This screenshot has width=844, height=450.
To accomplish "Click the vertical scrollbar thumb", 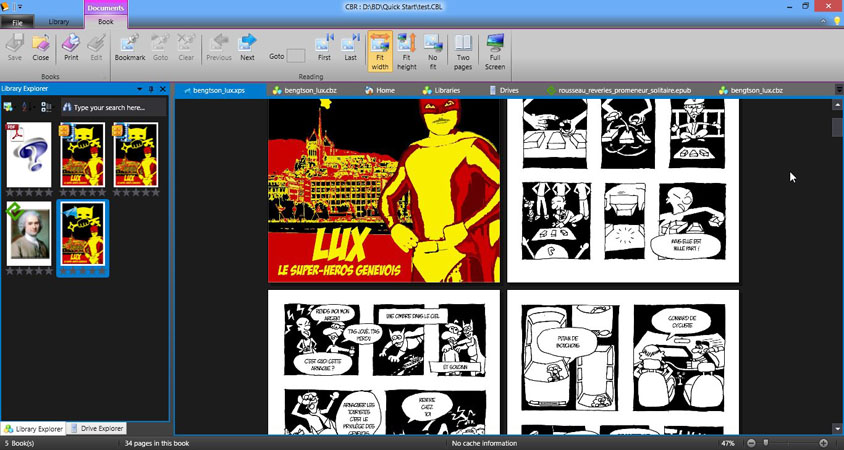I will [837, 128].
